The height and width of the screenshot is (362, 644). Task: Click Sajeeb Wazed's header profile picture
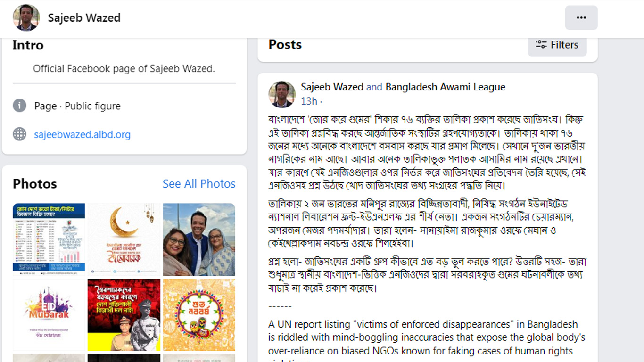coord(26,18)
